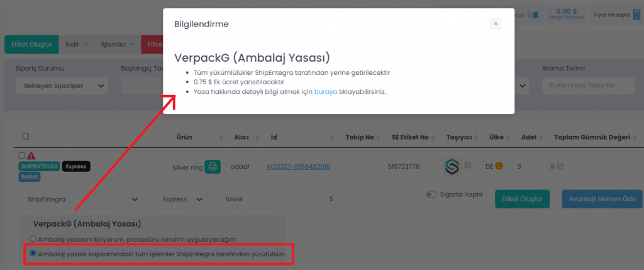Open order link M25327-1658482815
This screenshot has height=270, width=644.
[299, 166]
